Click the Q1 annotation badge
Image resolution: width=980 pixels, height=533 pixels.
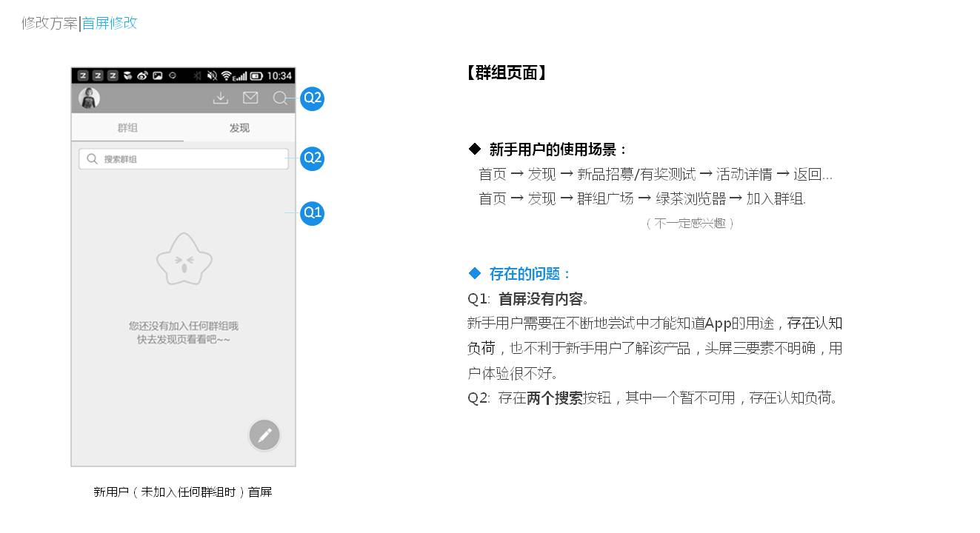(x=313, y=213)
